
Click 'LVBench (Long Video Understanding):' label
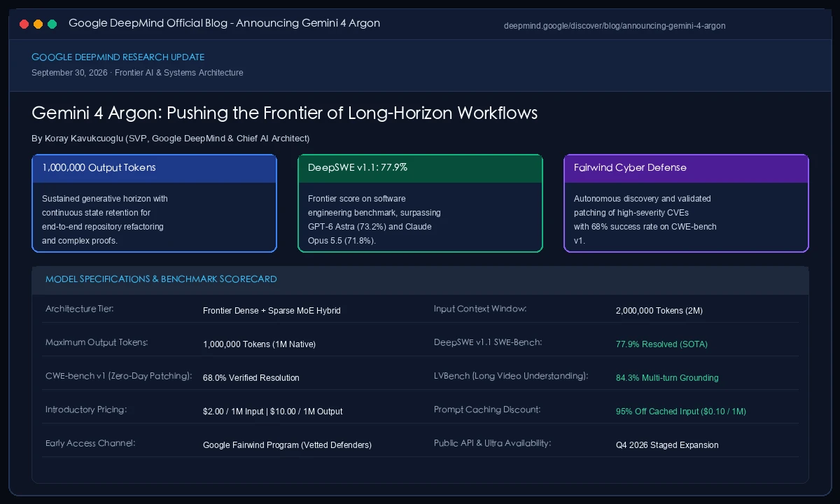pyautogui.click(x=511, y=376)
